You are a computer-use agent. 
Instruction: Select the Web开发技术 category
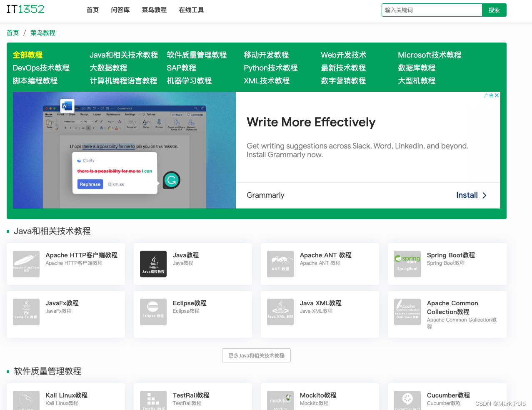pos(344,55)
